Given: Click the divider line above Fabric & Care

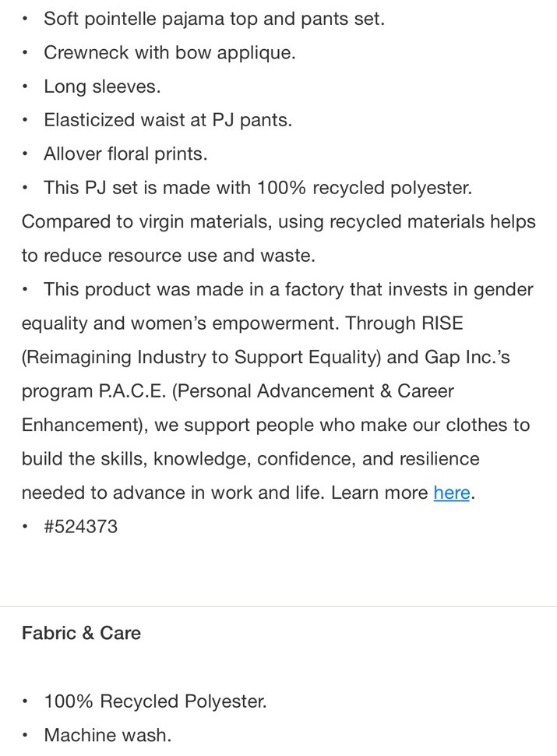Looking at the screenshot, I should 279,606.
